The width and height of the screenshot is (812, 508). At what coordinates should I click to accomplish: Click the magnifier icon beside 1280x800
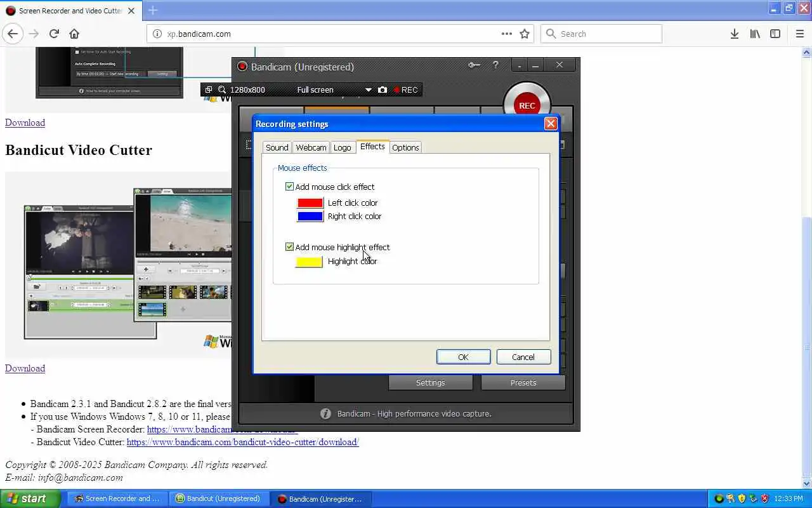tap(222, 90)
